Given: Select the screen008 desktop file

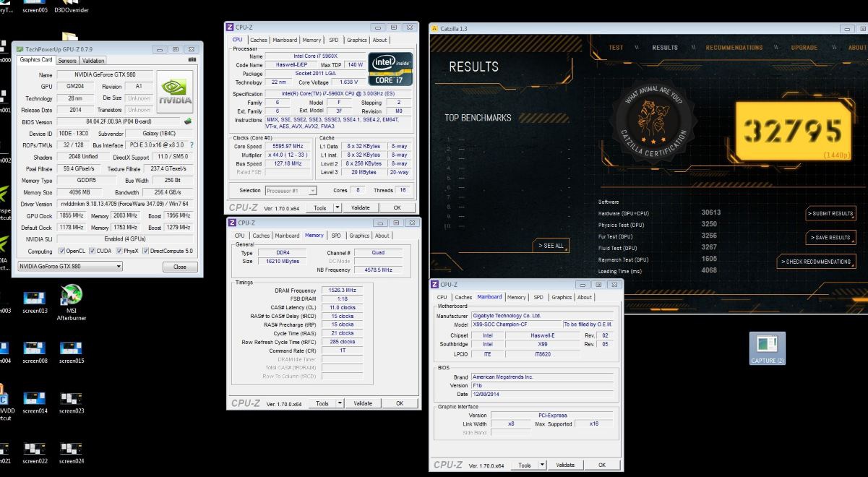Looking at the screenshot, I should 35,351.
